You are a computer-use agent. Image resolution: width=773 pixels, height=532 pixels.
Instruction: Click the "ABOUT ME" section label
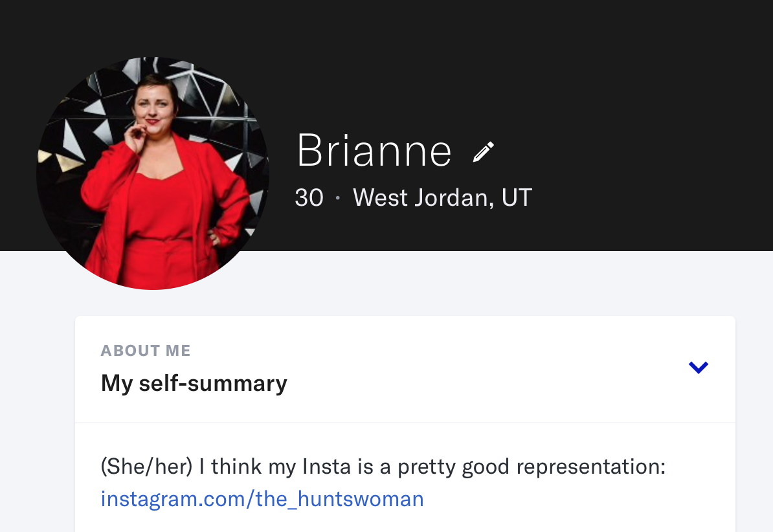click(146, 351)
